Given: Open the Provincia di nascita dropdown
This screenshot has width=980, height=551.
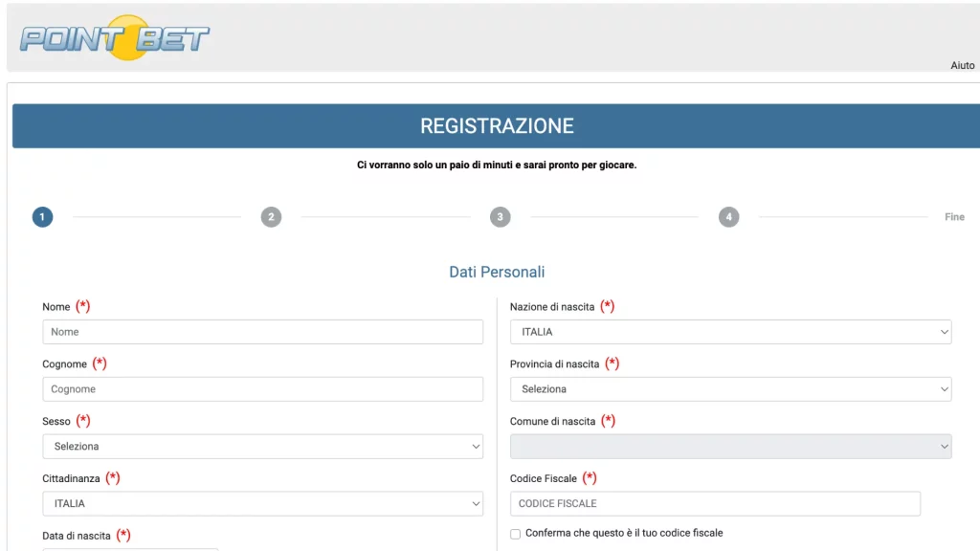Looking at the screenshot, I should pos(730,389).
